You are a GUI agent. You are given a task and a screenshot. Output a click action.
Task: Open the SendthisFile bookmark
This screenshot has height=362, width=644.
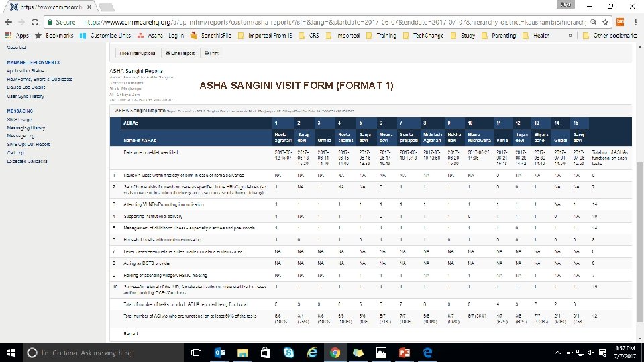coord(211,36)
